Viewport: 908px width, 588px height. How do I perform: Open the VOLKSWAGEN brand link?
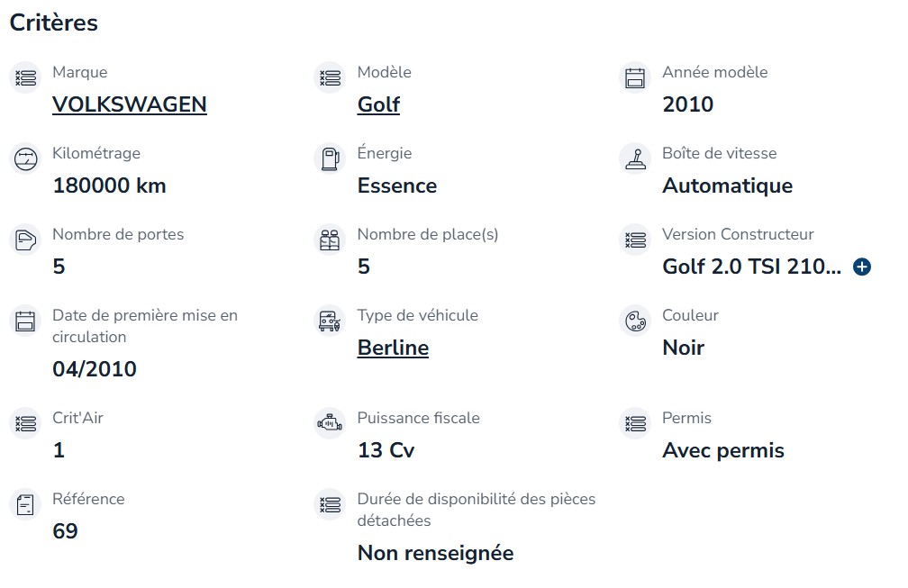pyautogui.click(x=130, y=104)
